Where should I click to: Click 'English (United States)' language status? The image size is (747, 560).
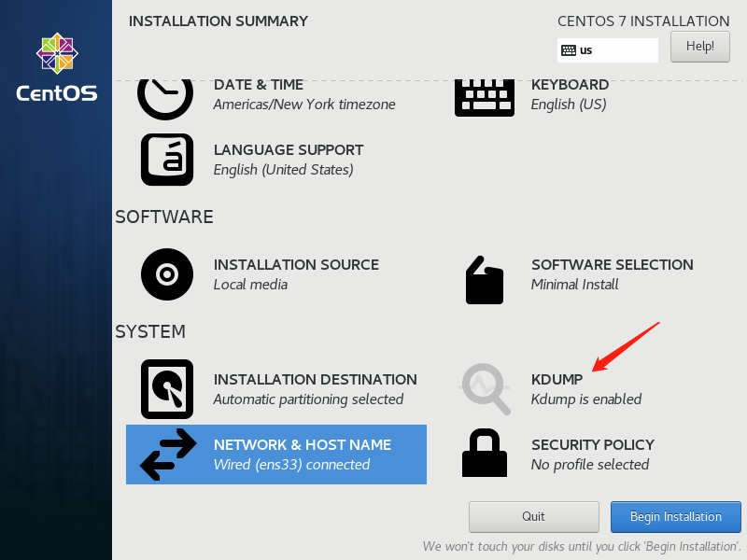point(283,170)
